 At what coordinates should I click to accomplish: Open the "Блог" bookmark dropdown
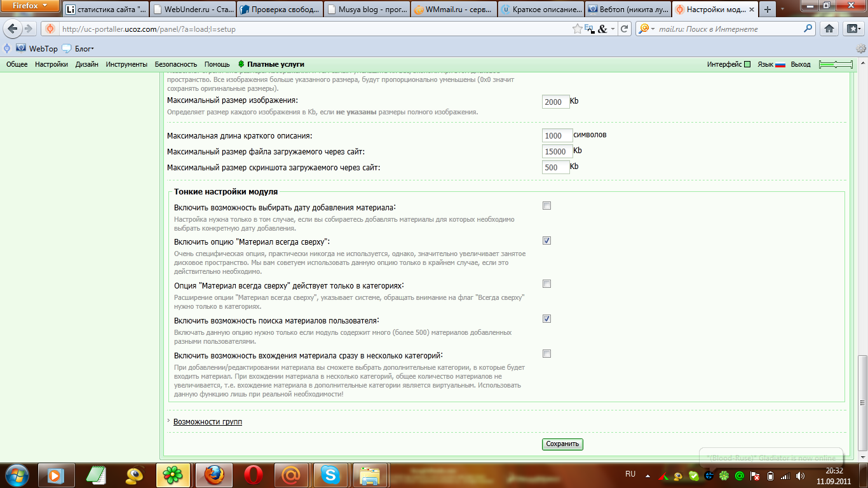80,49
